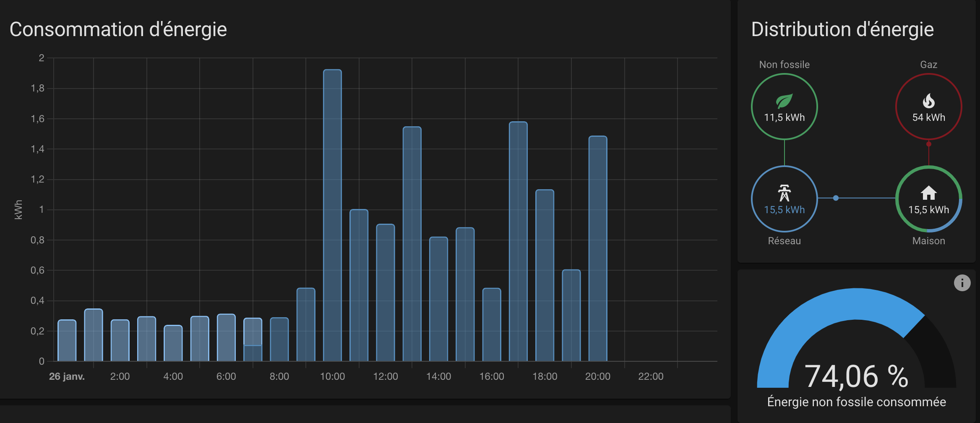This screenshot has width=980, height=423.
Task: Select the 10:00 tallest consumption bar
Action: pos(332,215)
